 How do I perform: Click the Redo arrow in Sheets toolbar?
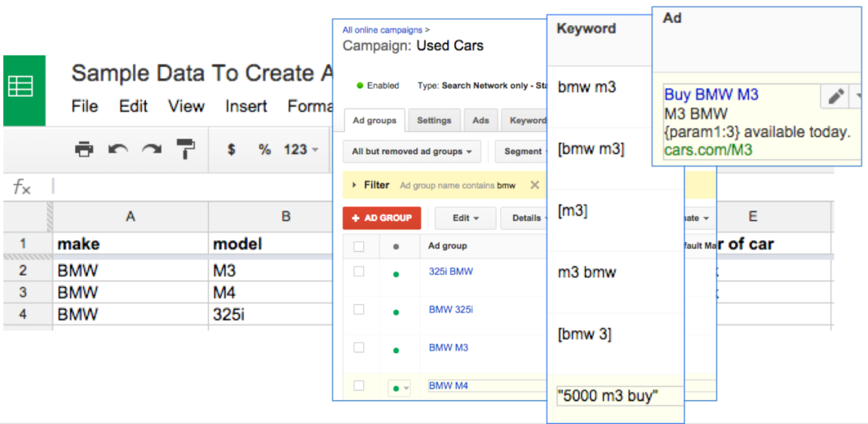click(x=152, y=149)
